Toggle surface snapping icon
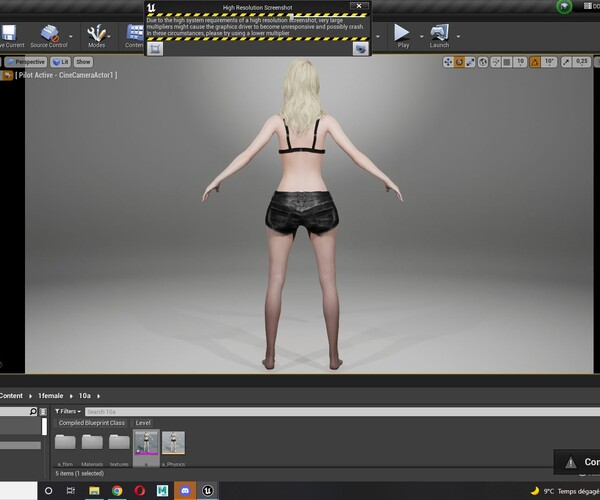The image size is (600, 500). click(495, 62)
